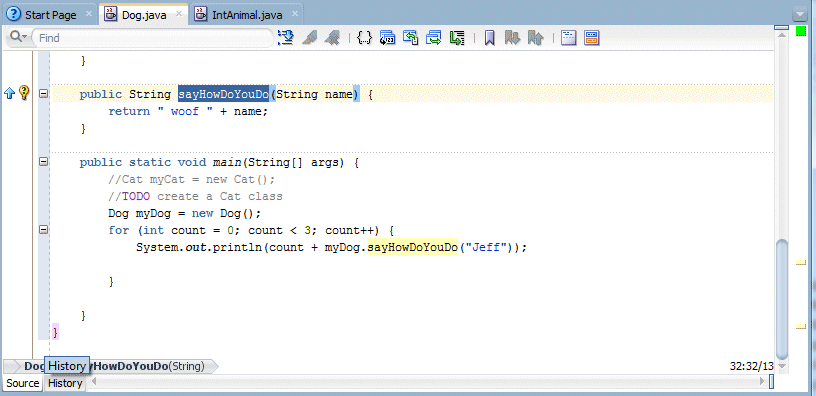The height and width of the screenshot is (396, 816).
Task: Click the Implement Interface window icon with green right arrow
Action: tap(434, 37)
